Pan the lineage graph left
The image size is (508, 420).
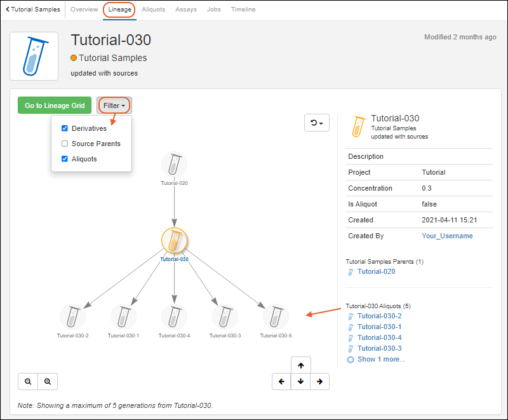[281, 381]
